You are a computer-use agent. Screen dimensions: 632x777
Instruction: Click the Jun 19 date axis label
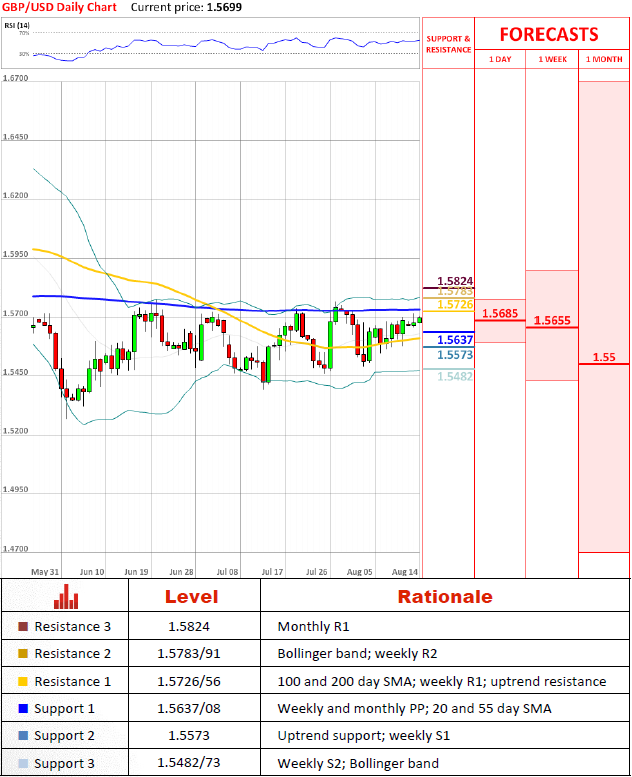[x=136, y=572]
